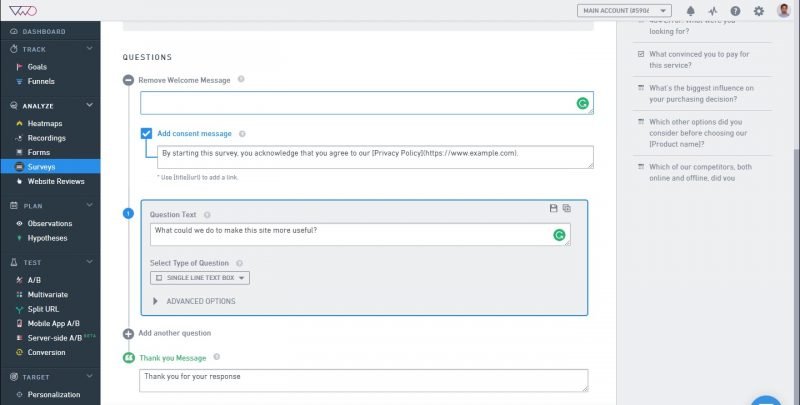Click Grammarly icon in welcome message field
The height and width of the screenshot is (405, 800).
click(582, 104)
